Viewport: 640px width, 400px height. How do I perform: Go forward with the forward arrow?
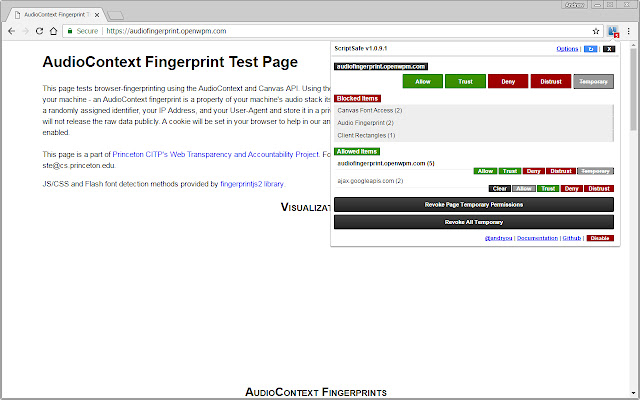(25, 31)
